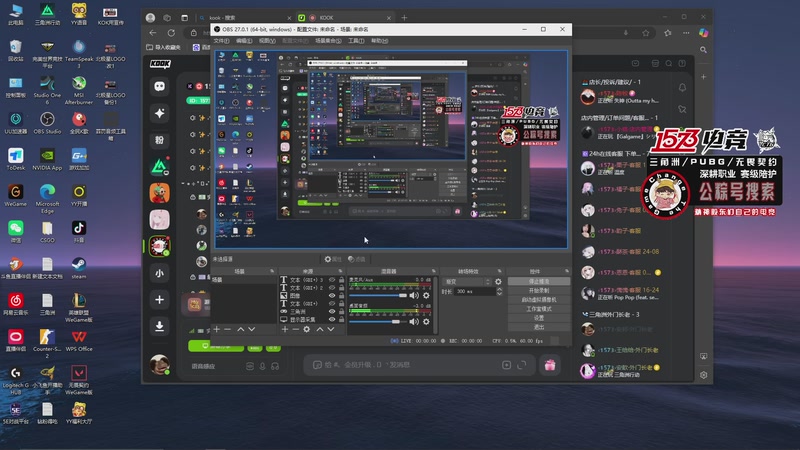Open the NVIDIA App desktop icon
The width and height of the screenshot is (800, 450).
(47, 159)
